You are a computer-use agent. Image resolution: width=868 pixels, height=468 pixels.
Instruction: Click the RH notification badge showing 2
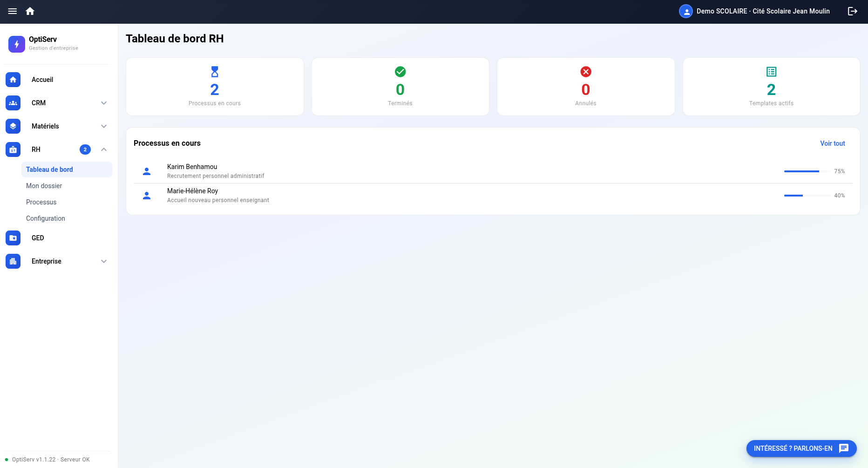(x=85, y=149)
